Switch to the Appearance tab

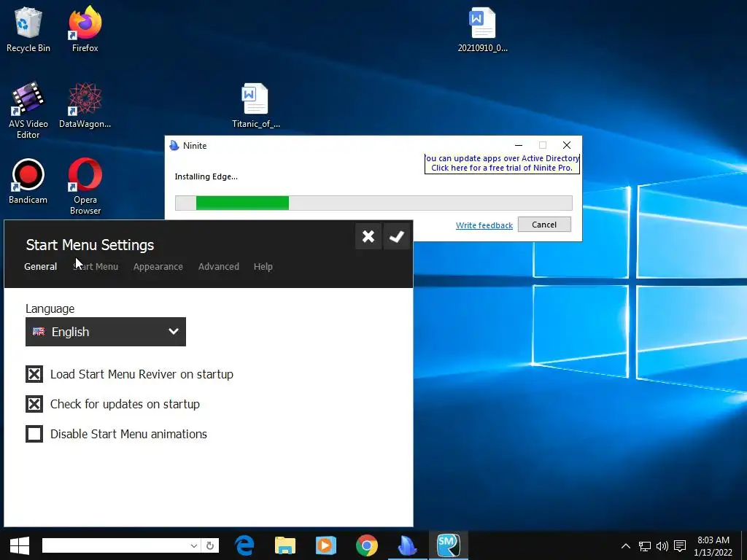coord(158,267)
